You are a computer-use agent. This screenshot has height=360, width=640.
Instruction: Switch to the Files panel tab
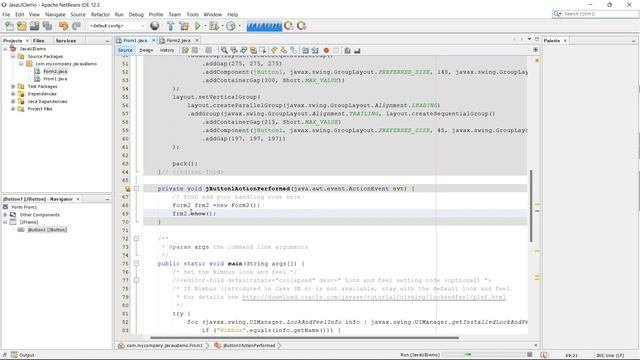coord(39,41)
